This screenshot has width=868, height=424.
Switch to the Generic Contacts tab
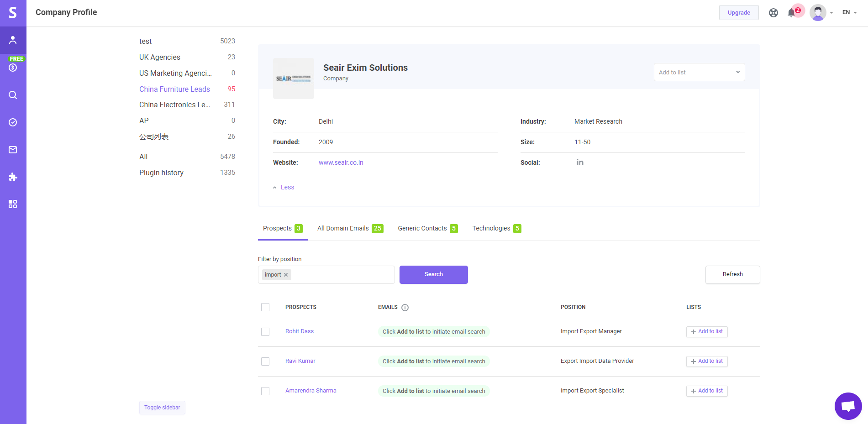(428, 228)
